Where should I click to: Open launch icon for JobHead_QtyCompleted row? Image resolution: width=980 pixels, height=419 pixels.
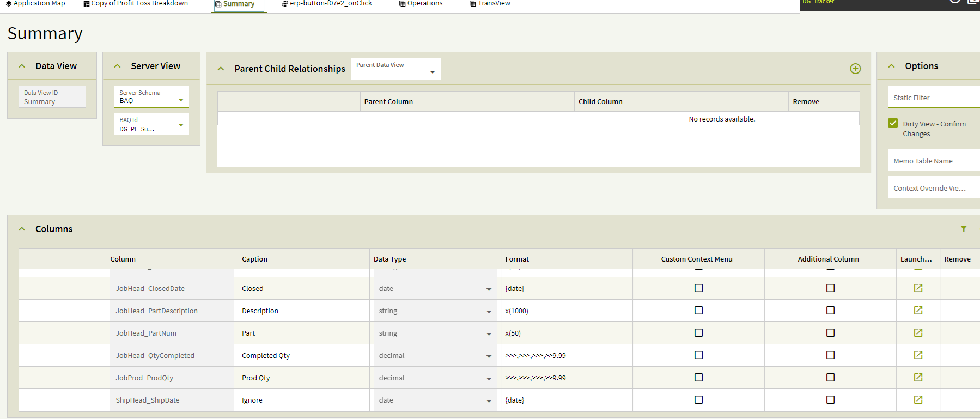(918, 355)
